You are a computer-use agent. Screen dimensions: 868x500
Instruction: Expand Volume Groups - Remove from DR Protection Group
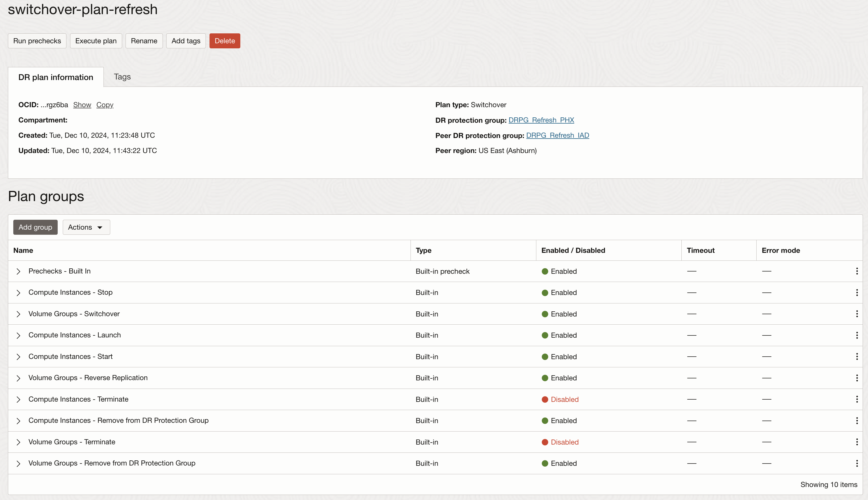coord(19,464)
